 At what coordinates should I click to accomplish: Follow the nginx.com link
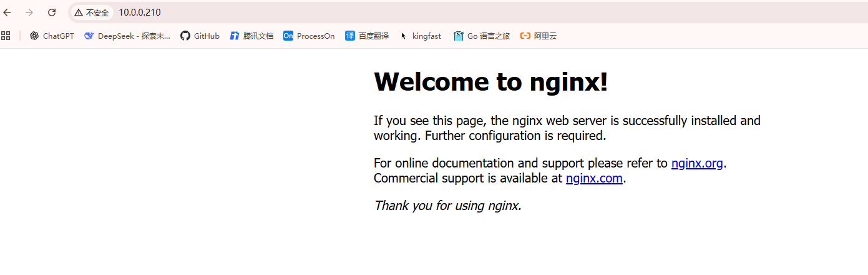pos(594,179)
